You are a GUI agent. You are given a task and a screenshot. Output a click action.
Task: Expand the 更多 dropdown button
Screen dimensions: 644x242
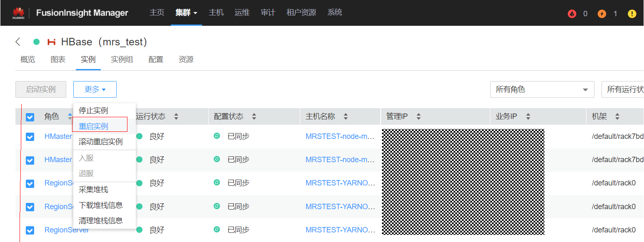[95, 89]
